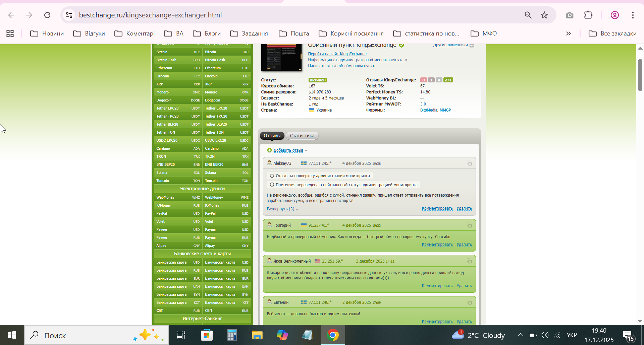
Task: Open the camera screenshot icon in toolbar
Action: click(570, 15)
